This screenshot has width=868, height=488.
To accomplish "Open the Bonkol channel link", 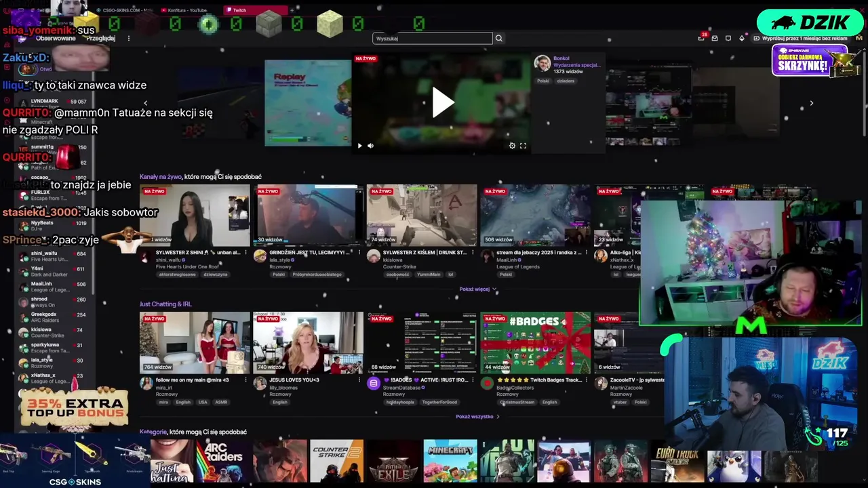I will pyautogui.click(x=561, y=58).
